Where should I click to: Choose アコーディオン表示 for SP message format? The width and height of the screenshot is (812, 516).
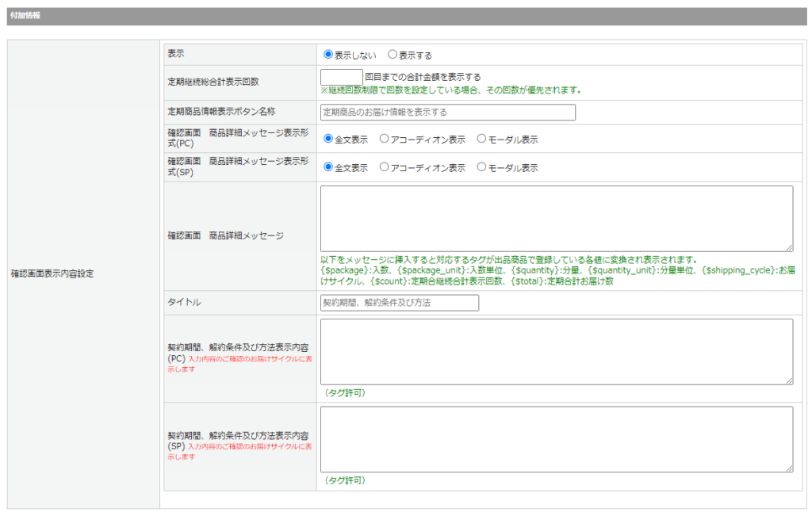(384, 167)
